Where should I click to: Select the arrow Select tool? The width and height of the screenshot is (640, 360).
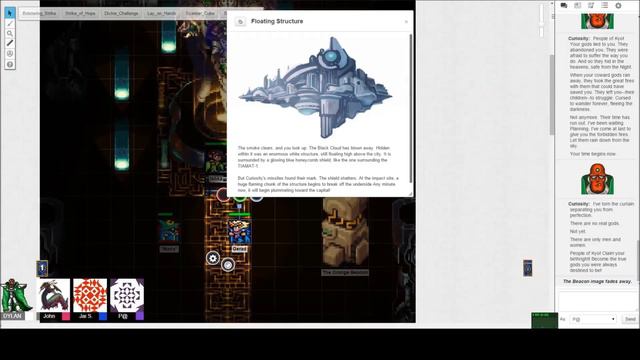10,13
